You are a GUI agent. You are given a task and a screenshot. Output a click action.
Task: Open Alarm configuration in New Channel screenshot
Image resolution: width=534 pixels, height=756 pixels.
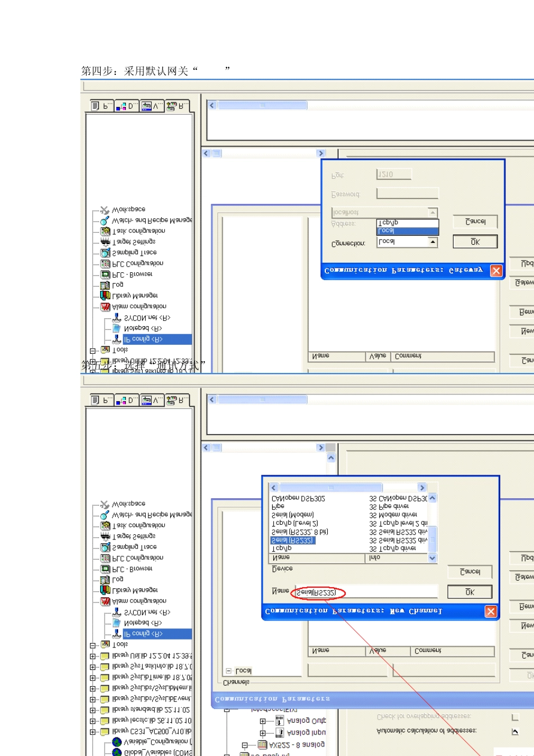[139, 601]
